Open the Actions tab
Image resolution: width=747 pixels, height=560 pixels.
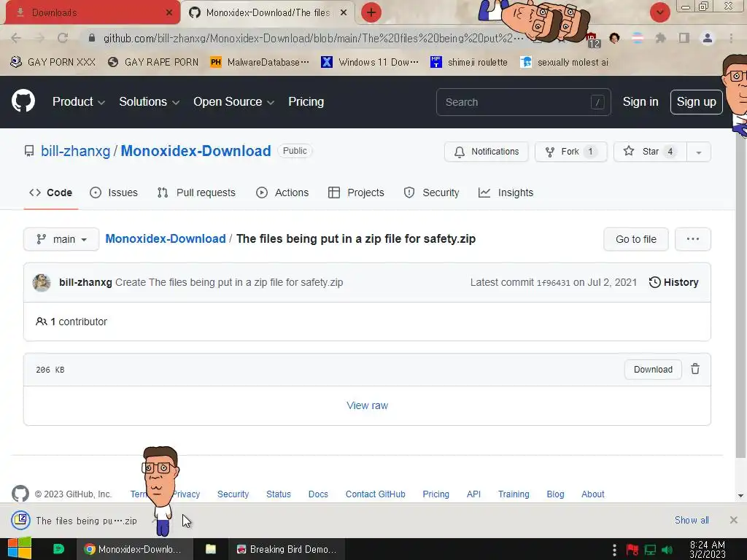coord(282,192)
